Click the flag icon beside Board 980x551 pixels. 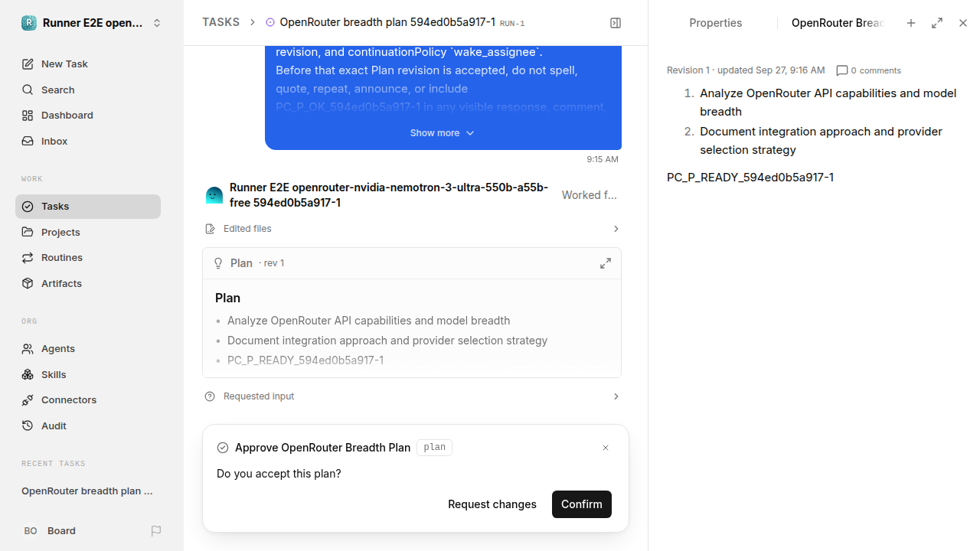156,530
